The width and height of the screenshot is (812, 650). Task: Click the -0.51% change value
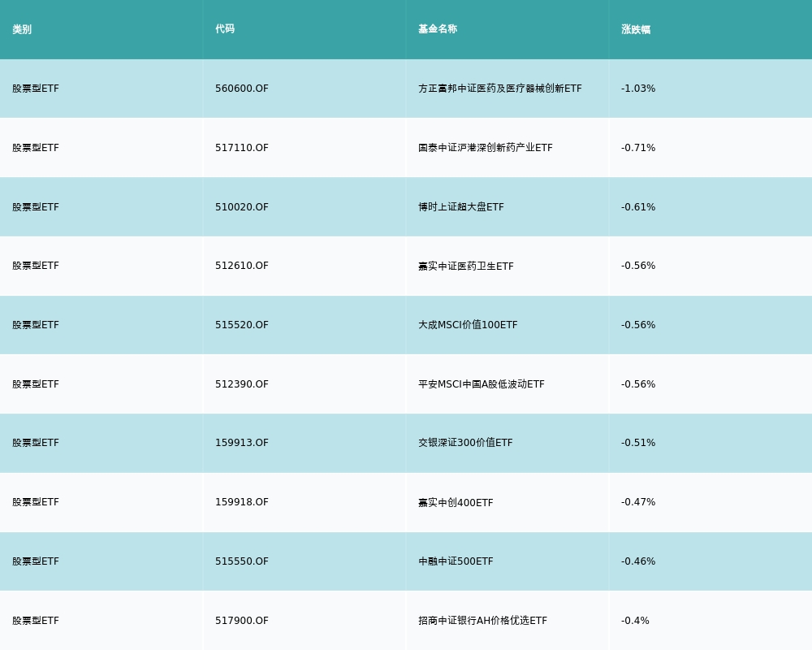638,443
